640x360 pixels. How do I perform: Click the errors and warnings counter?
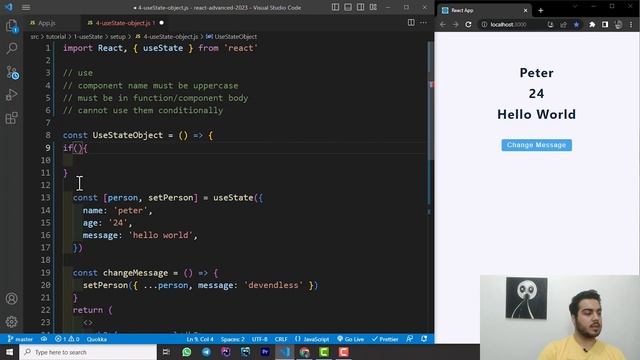tap(67, 339)
